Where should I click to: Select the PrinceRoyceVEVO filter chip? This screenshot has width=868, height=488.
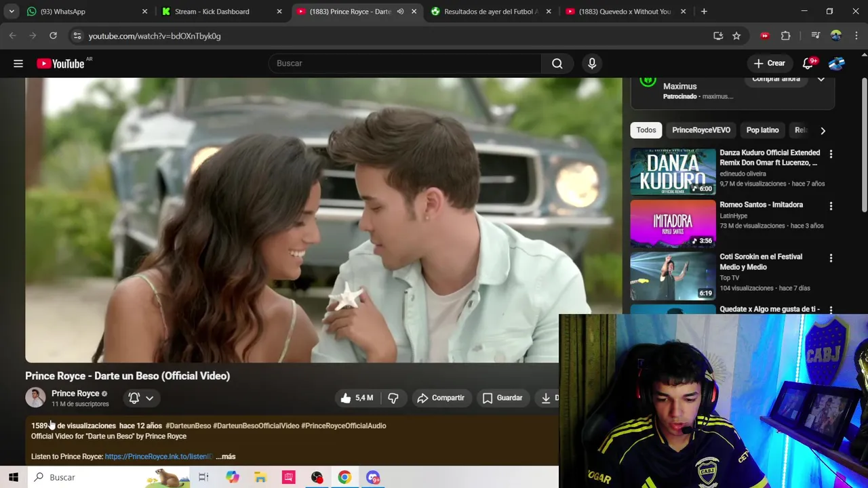click(701, 130)
